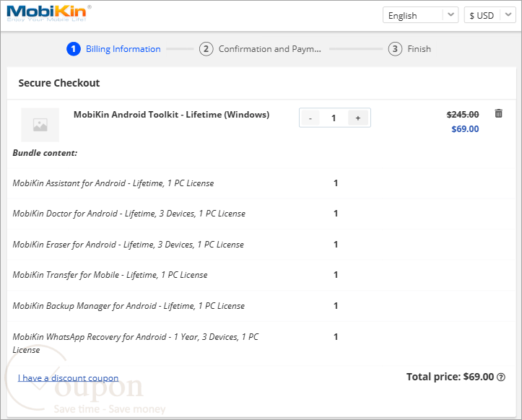Click the crossed-out price $245.00

point(463,115)
